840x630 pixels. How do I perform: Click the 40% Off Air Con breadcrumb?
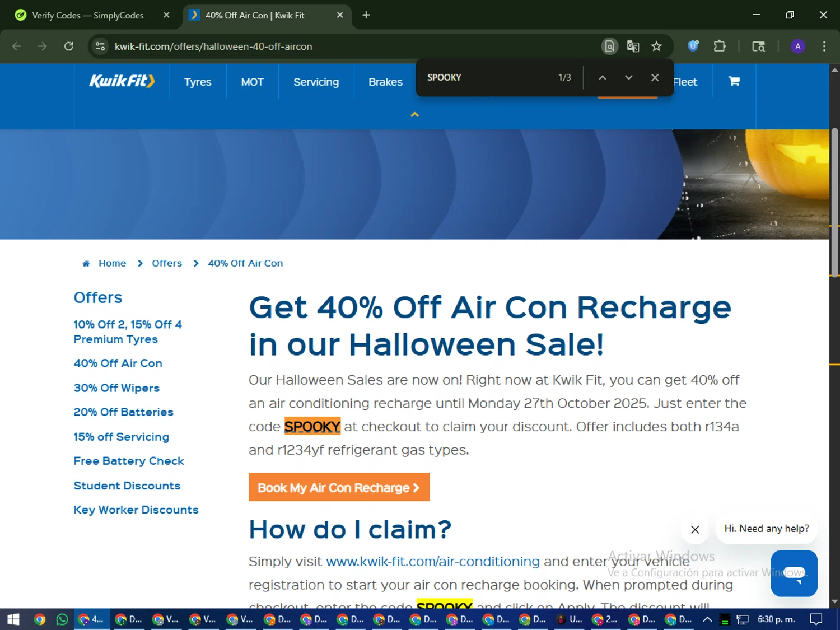coord(245,263)
